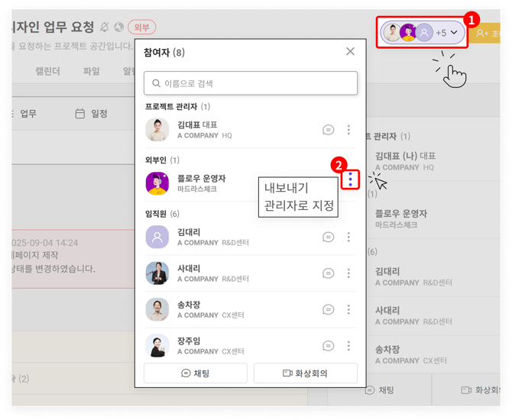Open more options for 김대표 대표
Viewport: 512px width, 420px height.
[349, 130]
